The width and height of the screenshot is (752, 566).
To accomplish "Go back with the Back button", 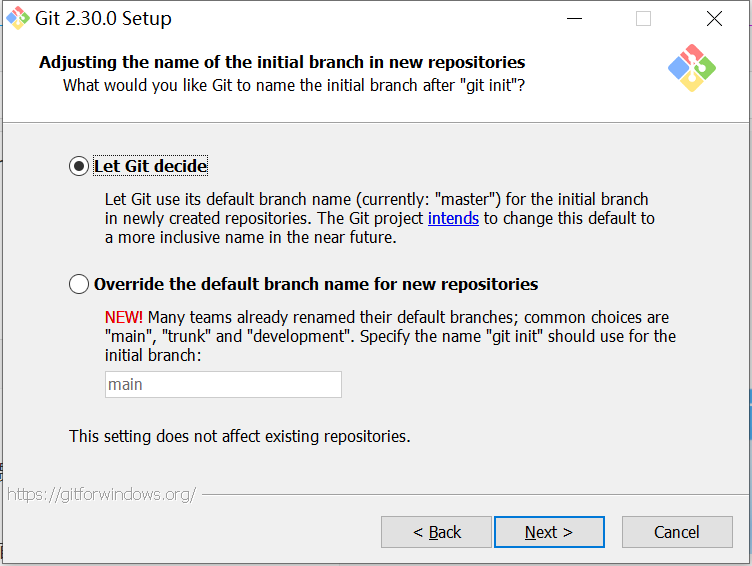I will (436, 532).
